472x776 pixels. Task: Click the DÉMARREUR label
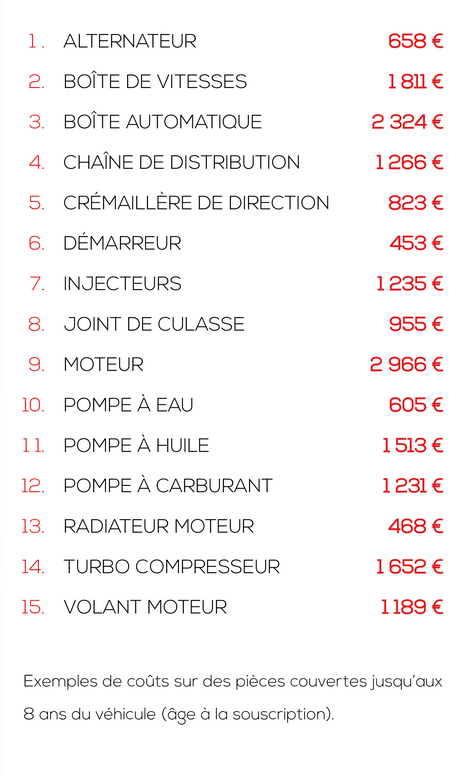tap(122, 243)
